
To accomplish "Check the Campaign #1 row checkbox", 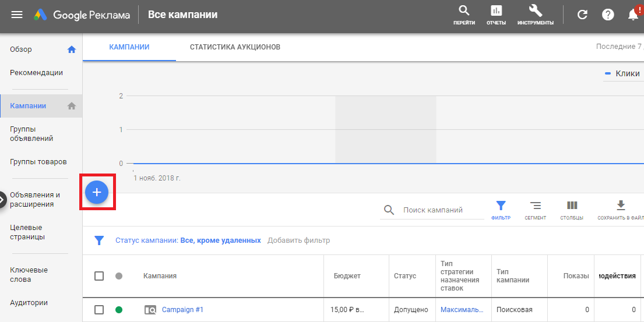I will [99, 310].
